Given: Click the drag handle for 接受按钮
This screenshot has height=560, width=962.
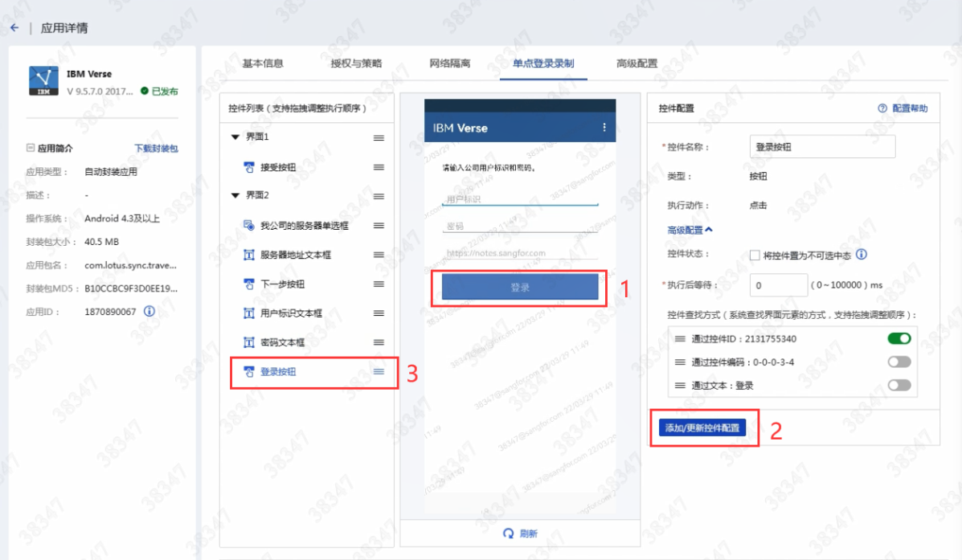Looking at the screenshot, I should tap(379, 167).
